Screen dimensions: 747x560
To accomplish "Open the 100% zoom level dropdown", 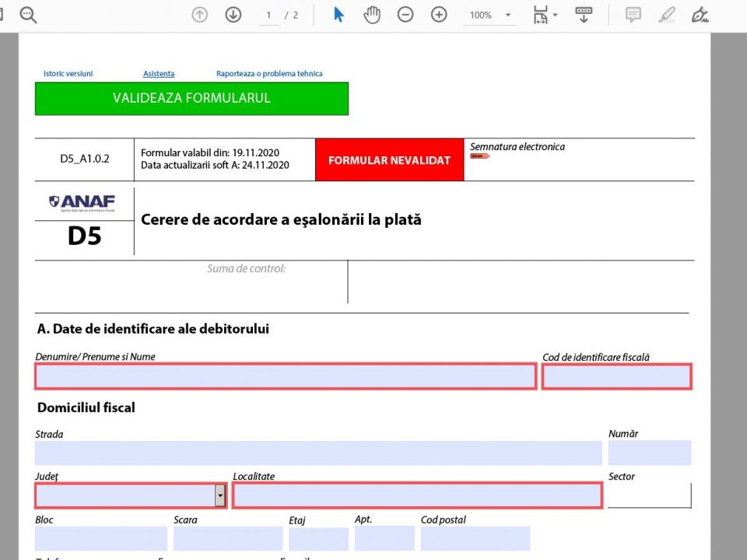I will (x=491, y=15).
